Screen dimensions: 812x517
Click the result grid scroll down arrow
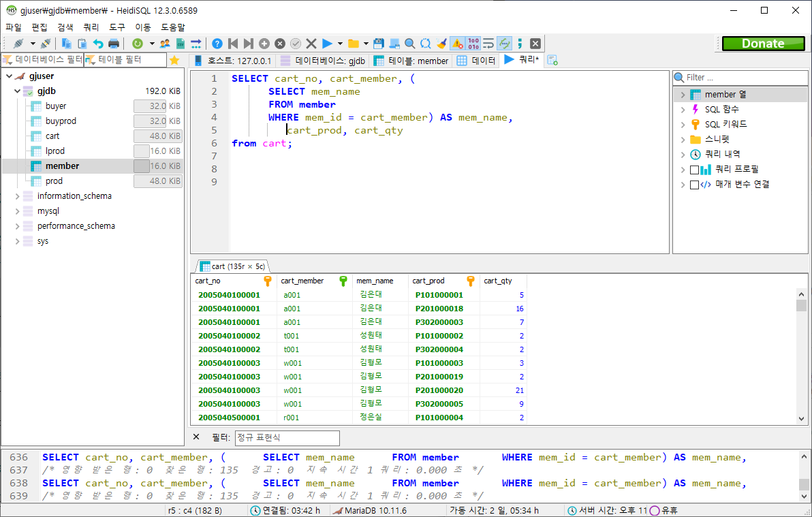801,419
